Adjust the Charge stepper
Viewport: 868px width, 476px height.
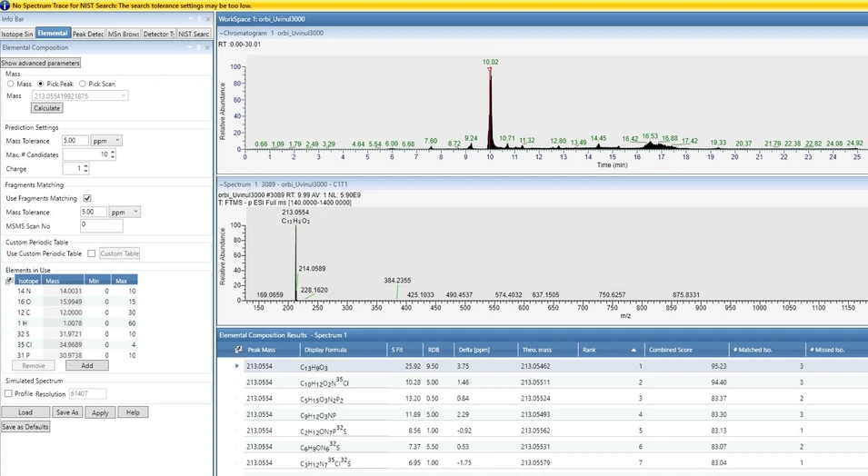(x=85, y=168)
